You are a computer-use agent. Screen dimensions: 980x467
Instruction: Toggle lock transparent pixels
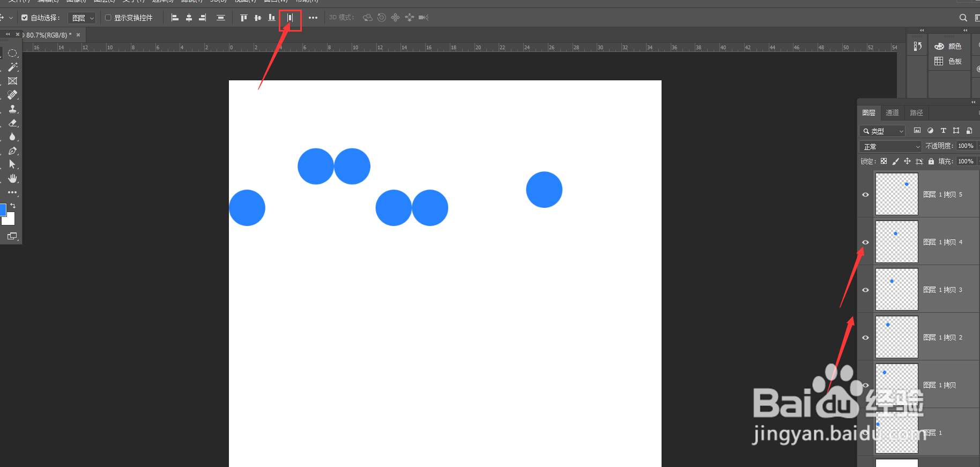[x=884, y=161]
